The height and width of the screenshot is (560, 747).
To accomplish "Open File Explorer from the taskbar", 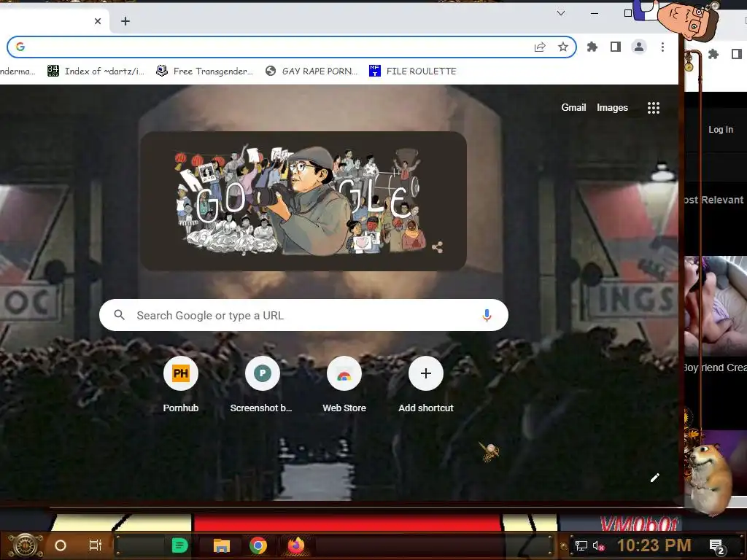I will pyautogui.click(x=222, y=545).
